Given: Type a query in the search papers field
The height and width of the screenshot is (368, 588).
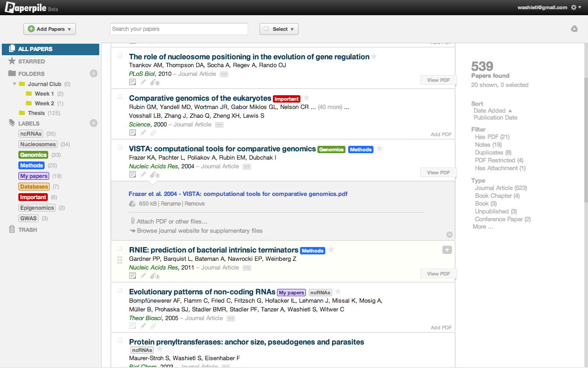Looking at the screenshot, I should (x=179, y=29).
